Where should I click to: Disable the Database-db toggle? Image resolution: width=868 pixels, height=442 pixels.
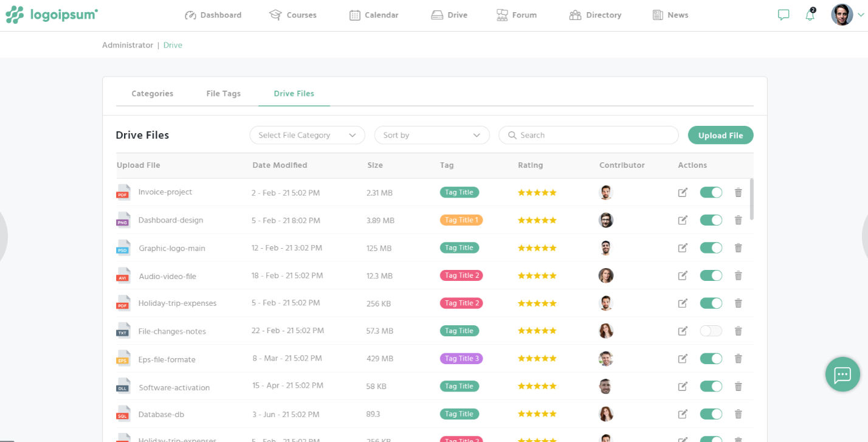[x=711, y=414]
